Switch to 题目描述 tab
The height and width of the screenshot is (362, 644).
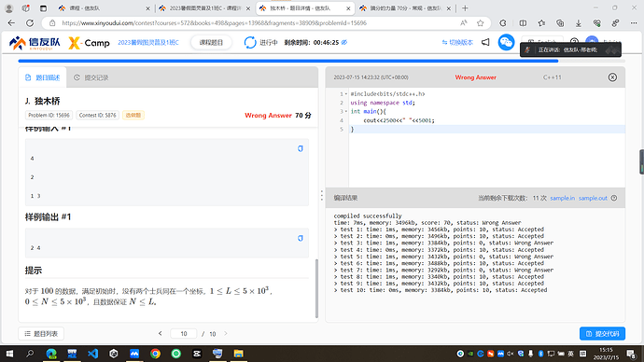[x=43, y=77]
